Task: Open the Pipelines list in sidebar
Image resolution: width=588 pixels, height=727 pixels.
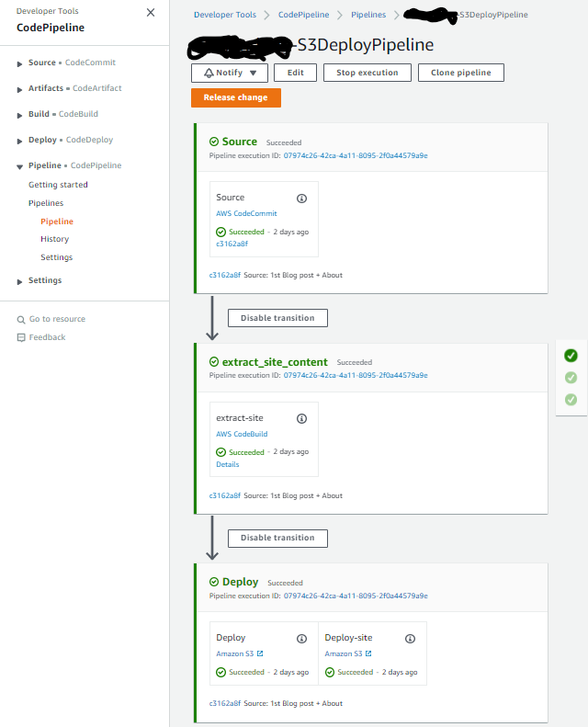Action: (x=46, y=203)
